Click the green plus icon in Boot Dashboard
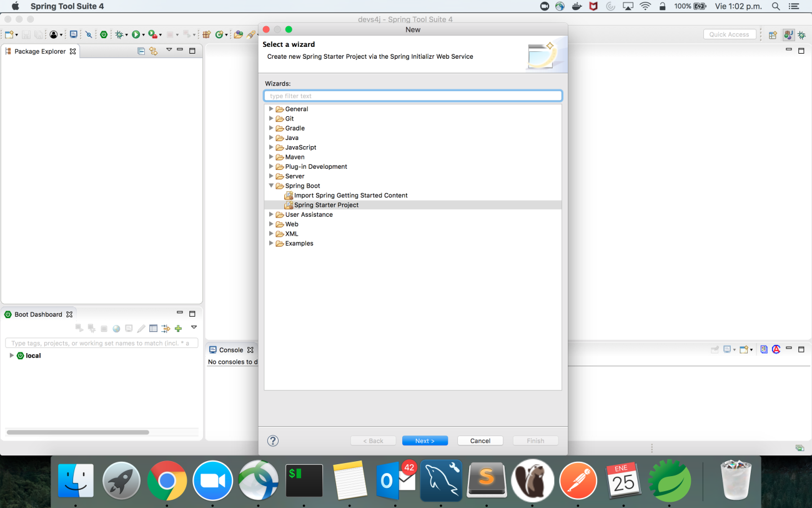 [178, 329]
